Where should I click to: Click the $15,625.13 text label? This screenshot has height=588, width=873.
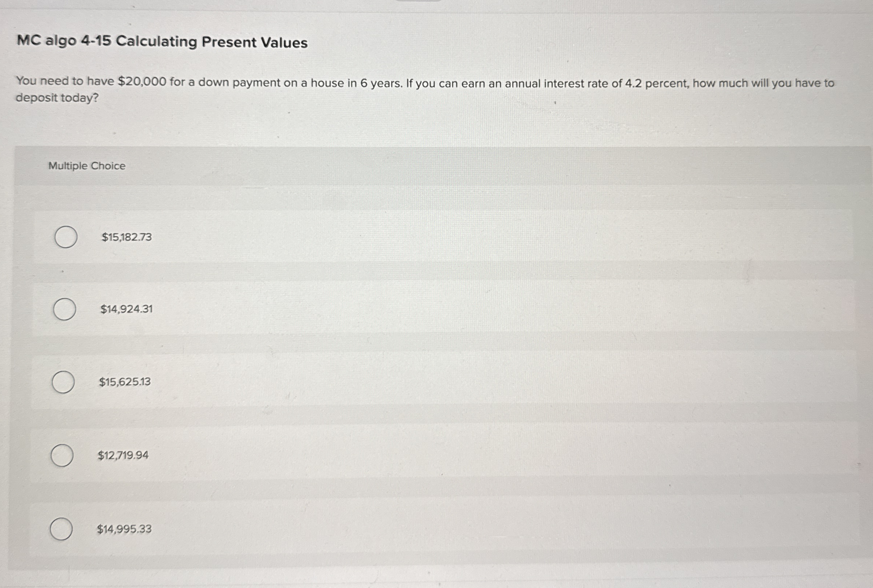125,382
